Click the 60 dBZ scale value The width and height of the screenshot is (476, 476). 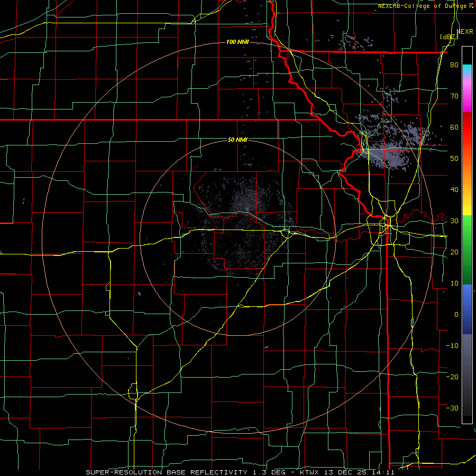(454, 127)
